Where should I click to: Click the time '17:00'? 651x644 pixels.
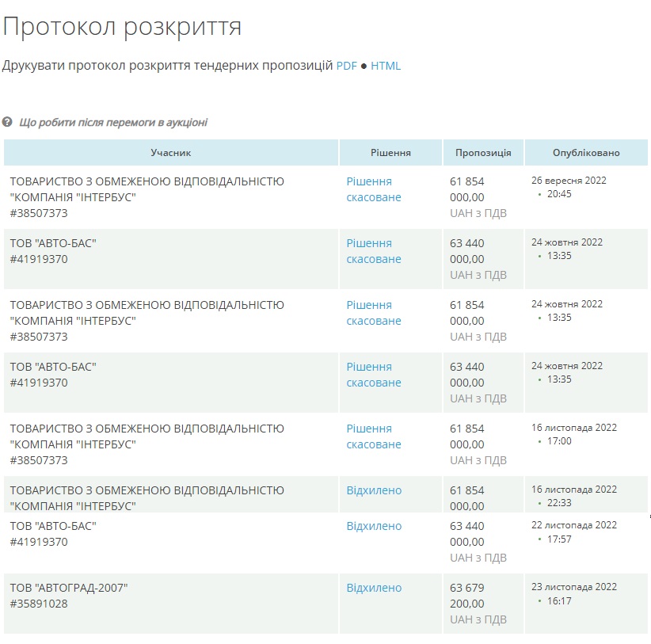point(559,441)
